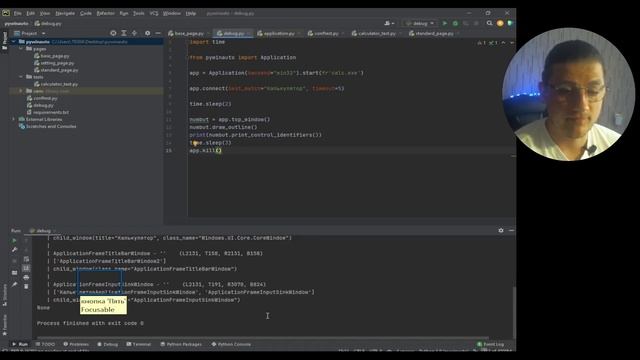The height and width of the screenshot is (360, 640).
Task: Open the Python Console tool window
Action: point(231,344)
